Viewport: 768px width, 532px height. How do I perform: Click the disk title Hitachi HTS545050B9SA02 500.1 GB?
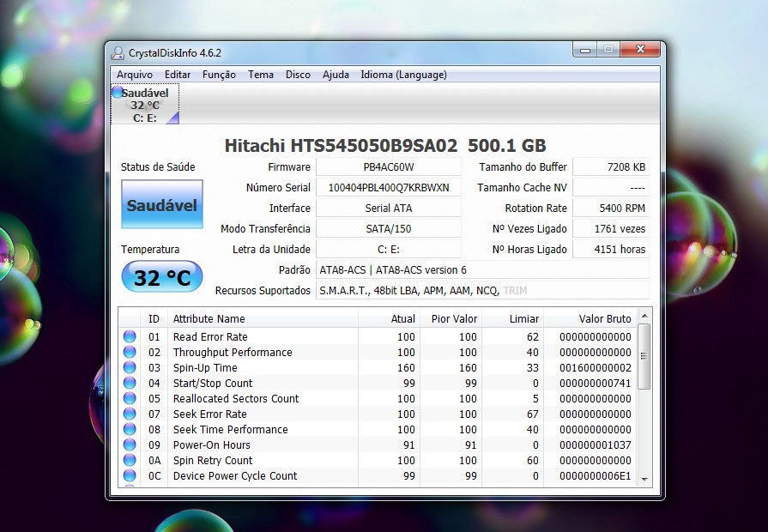pyautogui.click(x=385, y=145)
